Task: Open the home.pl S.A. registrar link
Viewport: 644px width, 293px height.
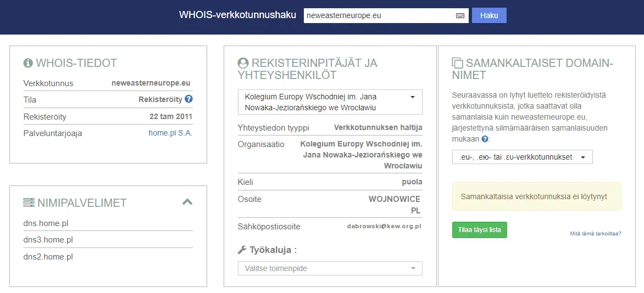Action: tap(170, 133)
